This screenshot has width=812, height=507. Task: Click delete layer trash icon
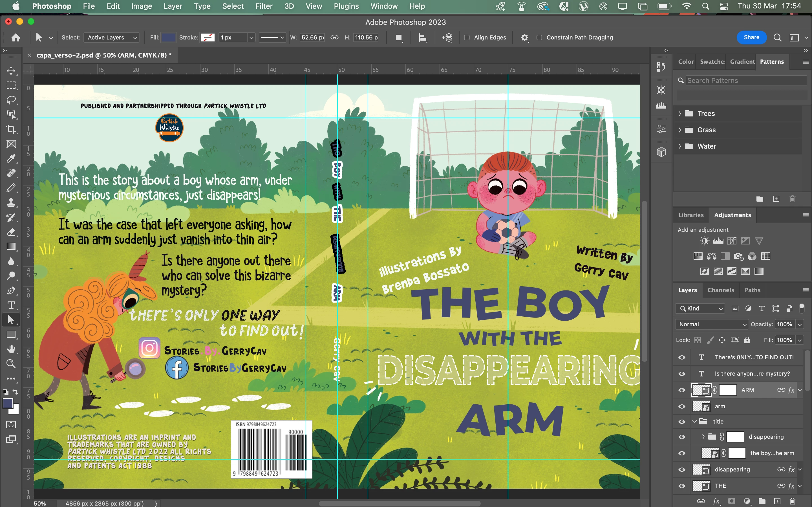pos(792,501)
